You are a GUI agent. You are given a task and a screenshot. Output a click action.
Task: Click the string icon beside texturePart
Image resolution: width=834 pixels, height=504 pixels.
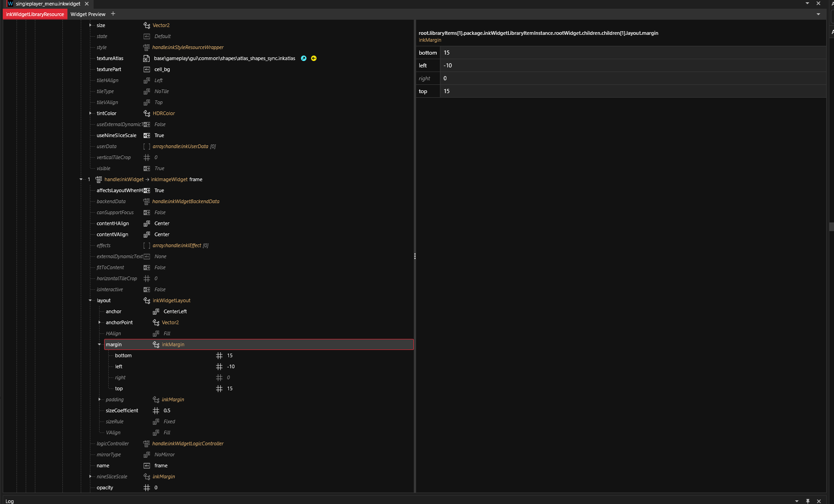tap(147, 69)
